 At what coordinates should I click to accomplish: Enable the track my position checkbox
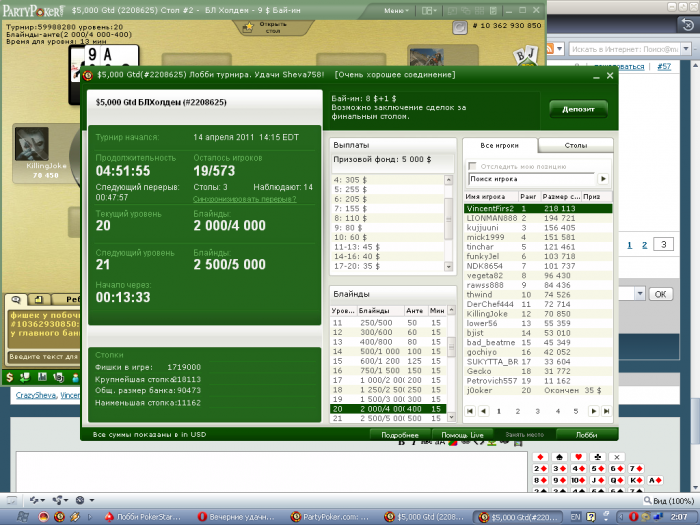click(472, 166)
